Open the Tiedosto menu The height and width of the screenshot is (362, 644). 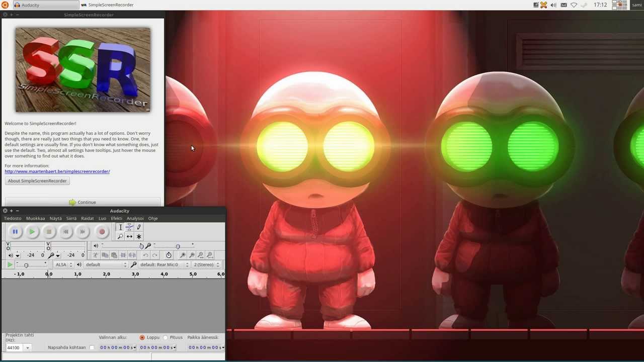(13, 218)
